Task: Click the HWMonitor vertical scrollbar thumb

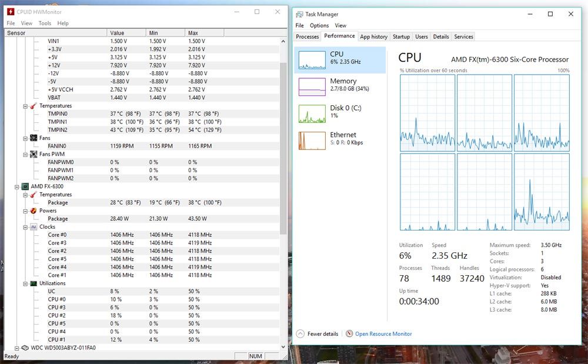Action: coord(283,148)
